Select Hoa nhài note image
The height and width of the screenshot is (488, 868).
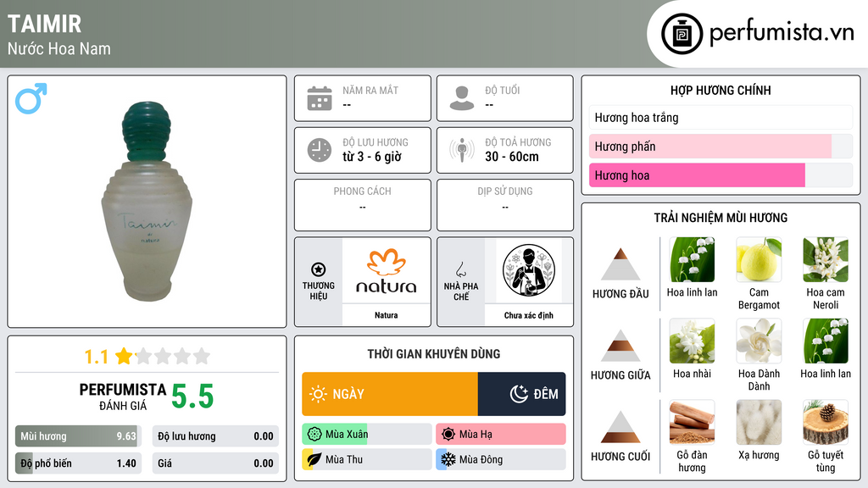pos(692,341)
